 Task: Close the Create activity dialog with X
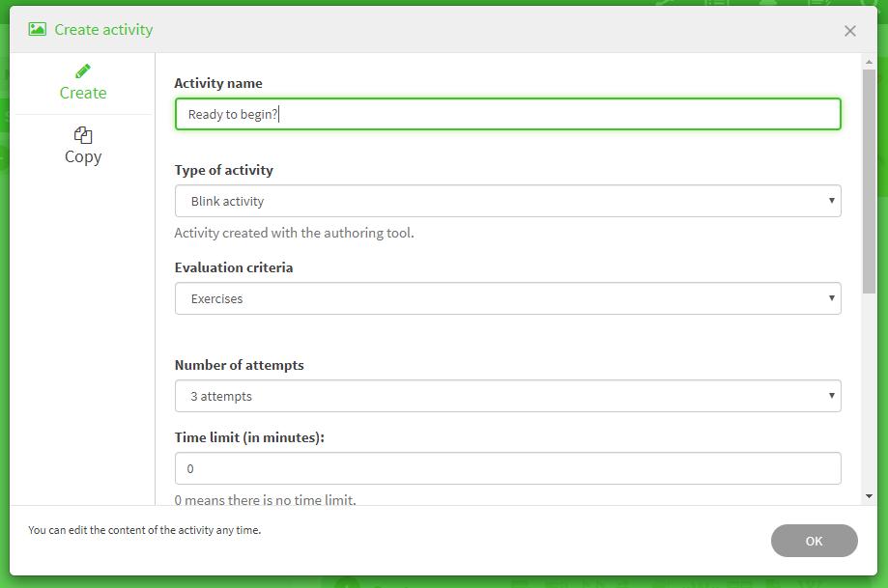(x=849, y=31)
